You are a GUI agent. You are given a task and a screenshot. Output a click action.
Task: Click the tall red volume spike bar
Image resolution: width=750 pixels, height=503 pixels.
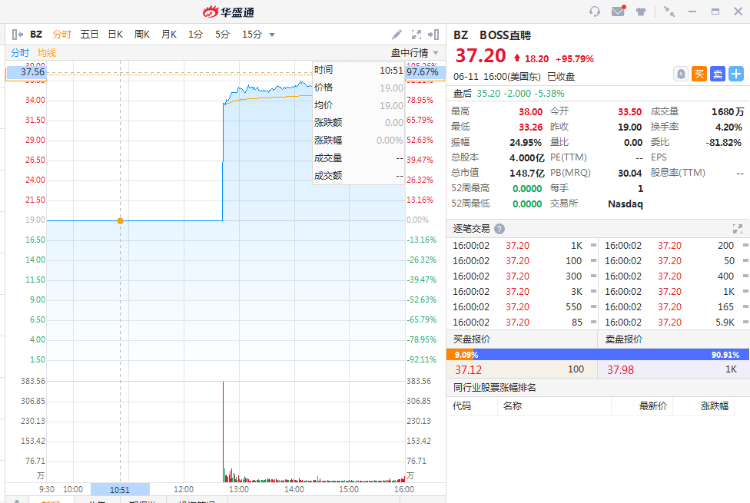coord(223,431)
